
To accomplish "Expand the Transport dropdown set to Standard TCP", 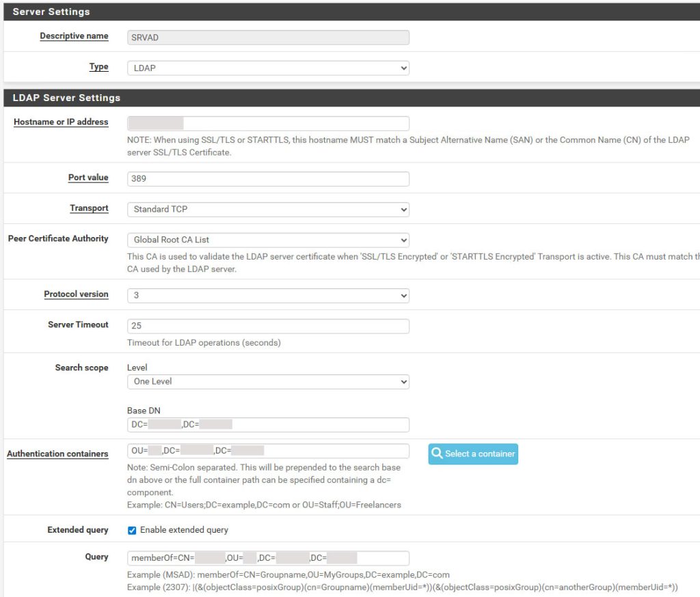I will pyautogui.click(x=268, y=209).
